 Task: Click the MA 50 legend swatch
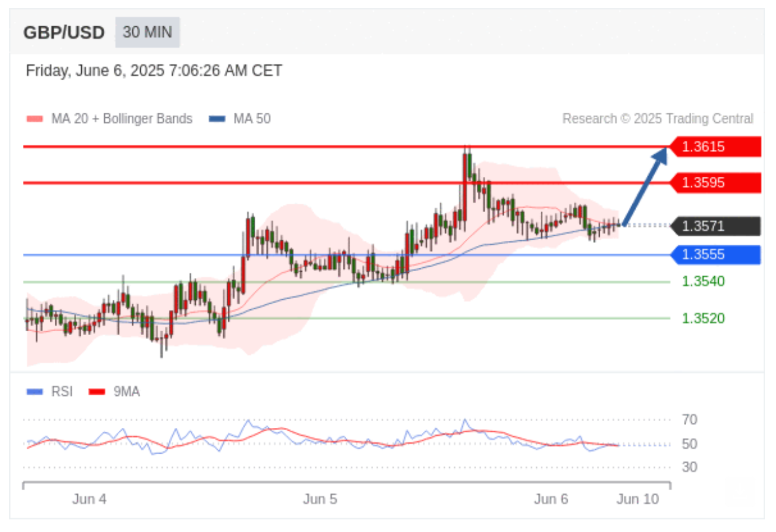pos(217,119)
